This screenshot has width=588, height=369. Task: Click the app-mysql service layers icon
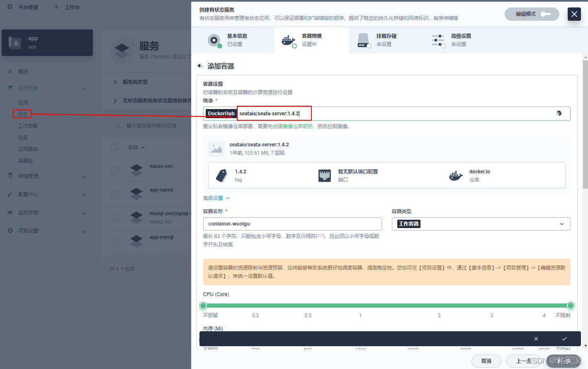136,241
